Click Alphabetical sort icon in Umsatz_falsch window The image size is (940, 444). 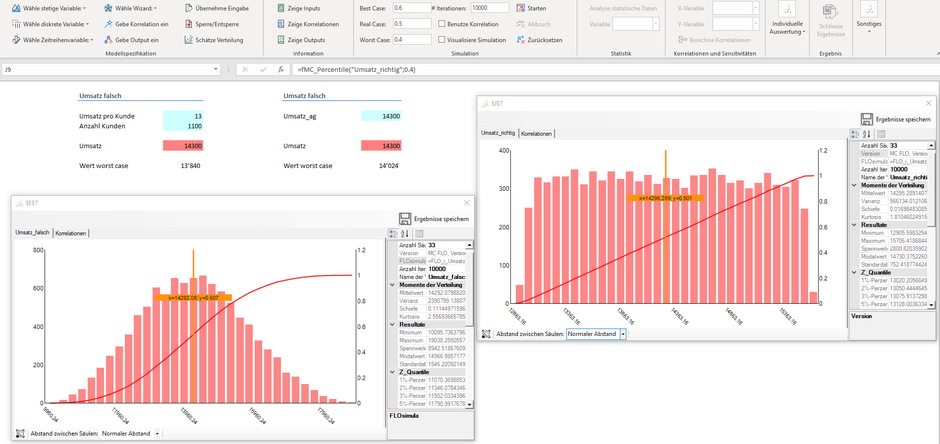point(405,234)
